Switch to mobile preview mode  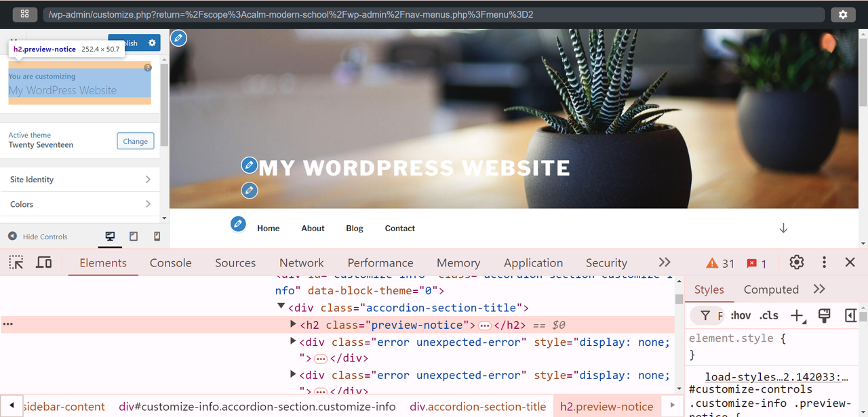(x=157, y=237)
